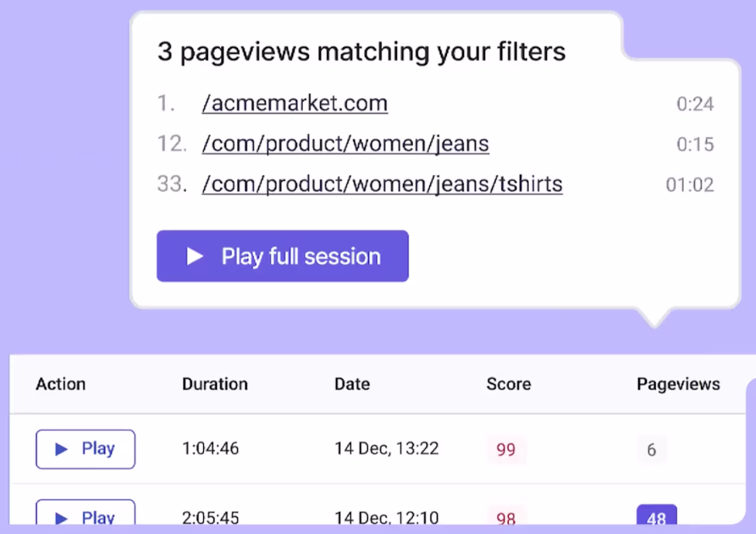
Task: Click the highlighted pageviews badge 48
Action: click(x=657, y=515)
